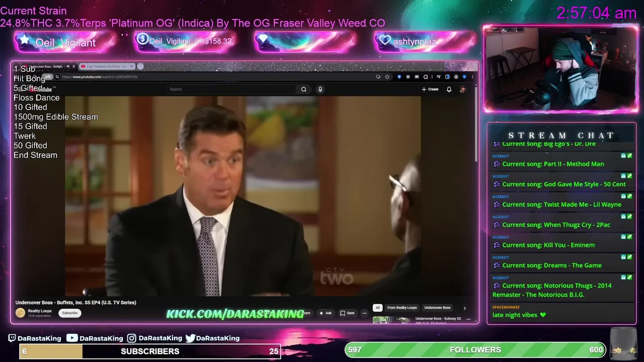This screenshot has height=362, width=644.
Task: Save the video with the Save button
Action: point(347,313)
